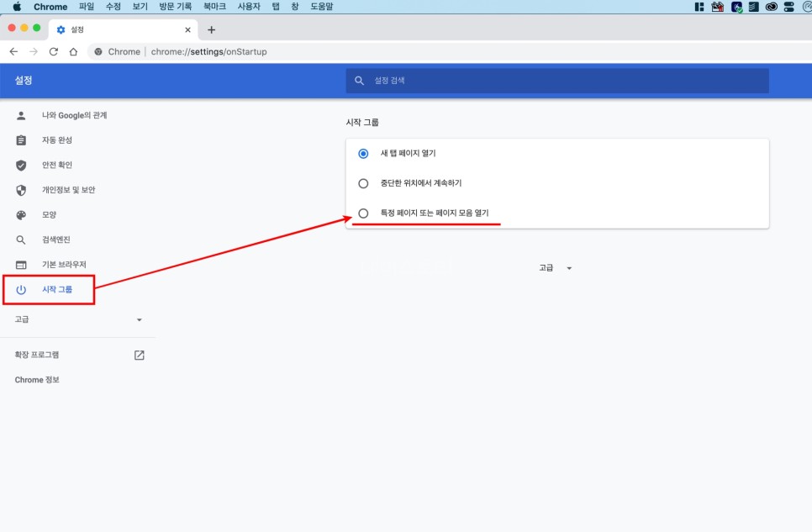The image size is (812, 532).
Task: Click the leftmost grid icon in the macOS menu bar
Action: (x=699, y=6)
